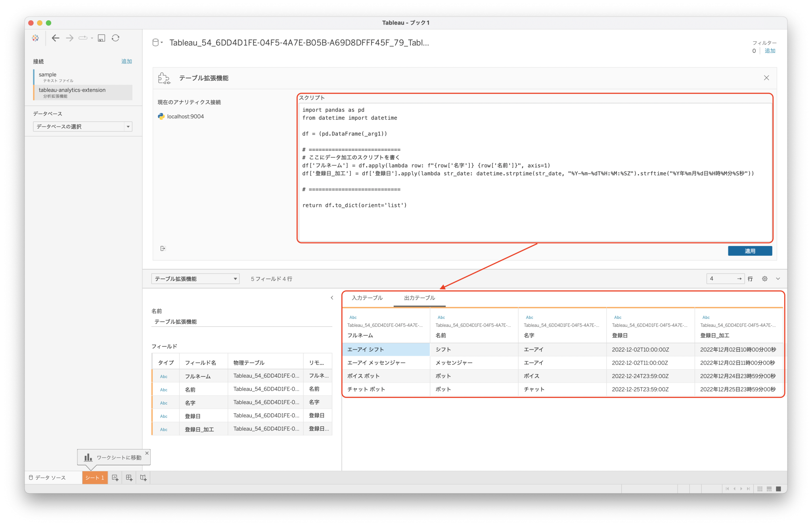Image resolution: width=812 pixels, height=526 pixels.
Task: Create a new dashboard with the dashboard icon
Action: pyautogui.click(x=129, y=478)
